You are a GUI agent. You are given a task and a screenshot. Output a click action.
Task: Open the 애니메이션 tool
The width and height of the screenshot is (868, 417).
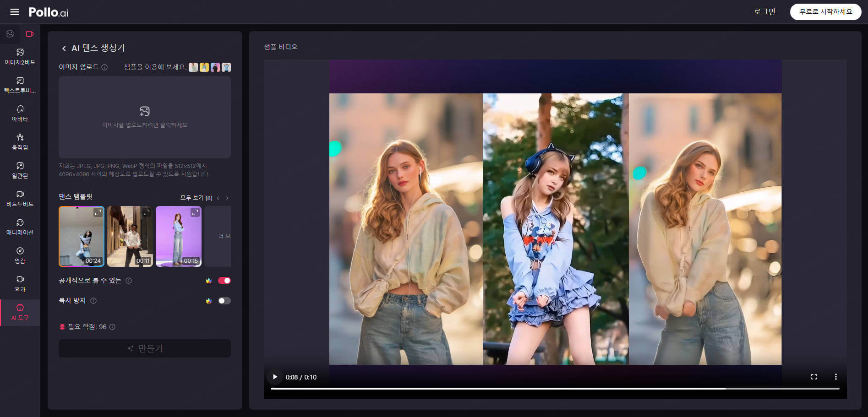point(20,227)
